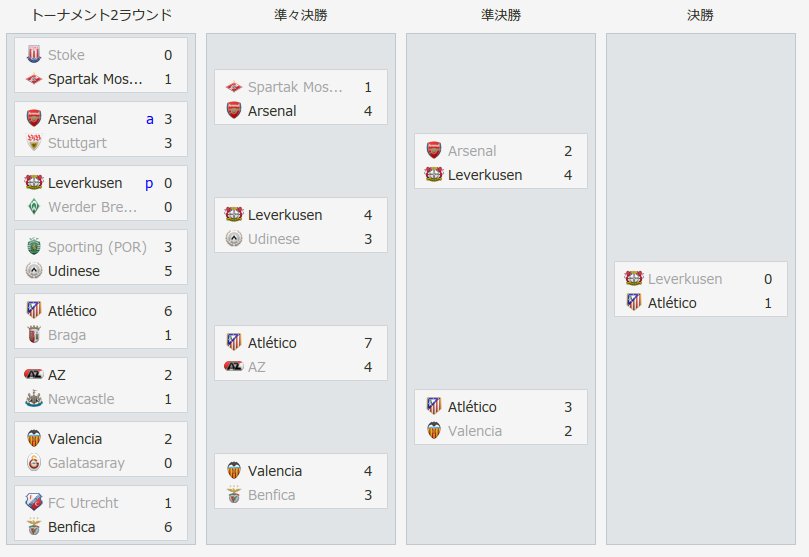Click the blue 'a' away-goals marker
This screenshot has height=557, width=809.
click(x=150, y=120)
